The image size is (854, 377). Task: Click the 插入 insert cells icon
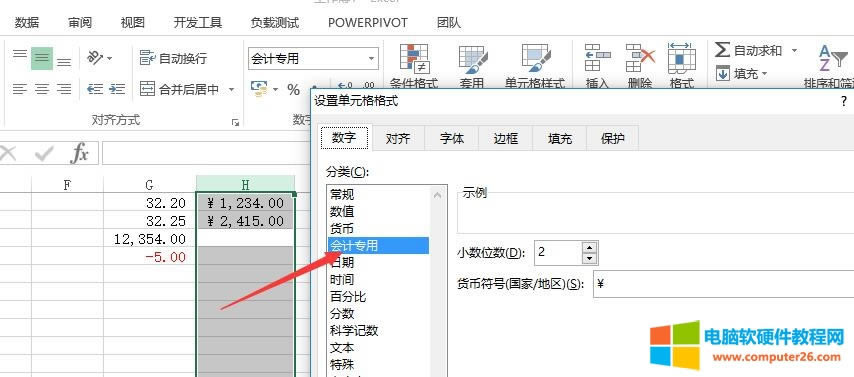(597, 65)
